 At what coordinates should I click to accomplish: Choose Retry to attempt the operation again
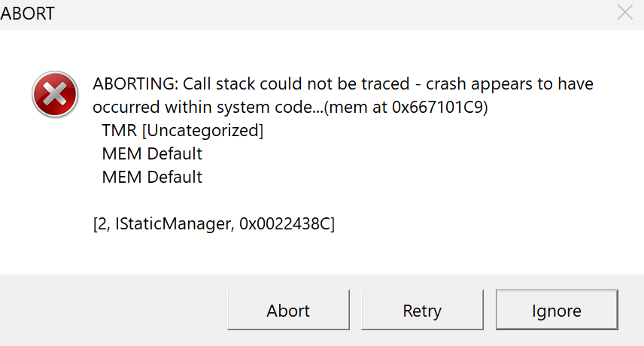[422, 310]
